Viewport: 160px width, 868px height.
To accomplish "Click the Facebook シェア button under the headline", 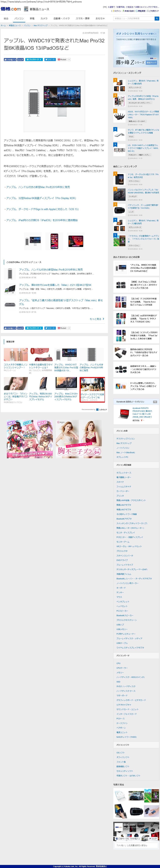I will pos(21,60).
